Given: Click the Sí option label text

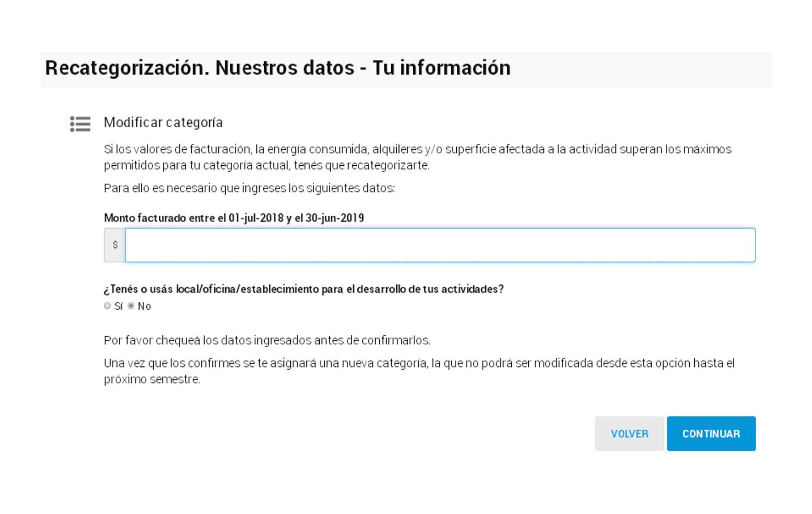Looking at the screenshot, I should (x=118, y=306).
